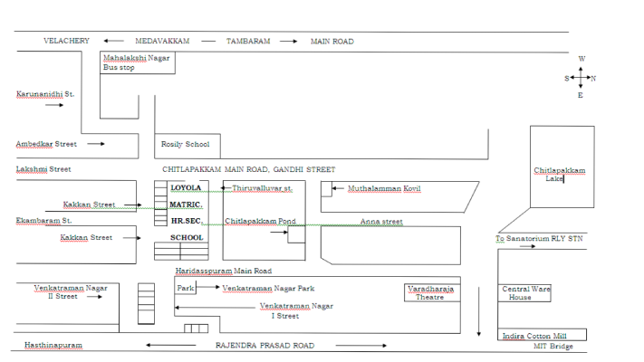Click the compass rose direction cross
Viewport: 644px width, 362px height.
[x=581, y=77]
